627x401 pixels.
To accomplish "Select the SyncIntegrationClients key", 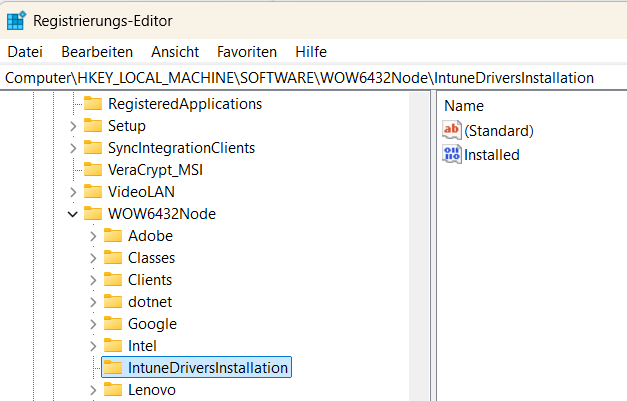I will tap(181, 147).
